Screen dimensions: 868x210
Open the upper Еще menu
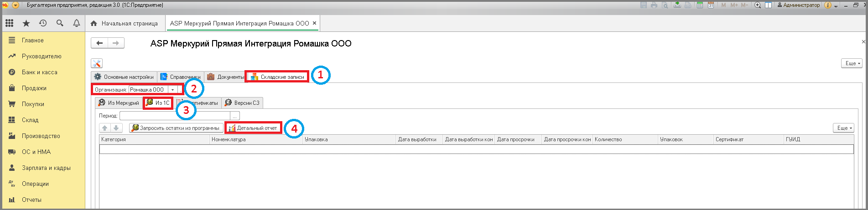pos(851,63)
